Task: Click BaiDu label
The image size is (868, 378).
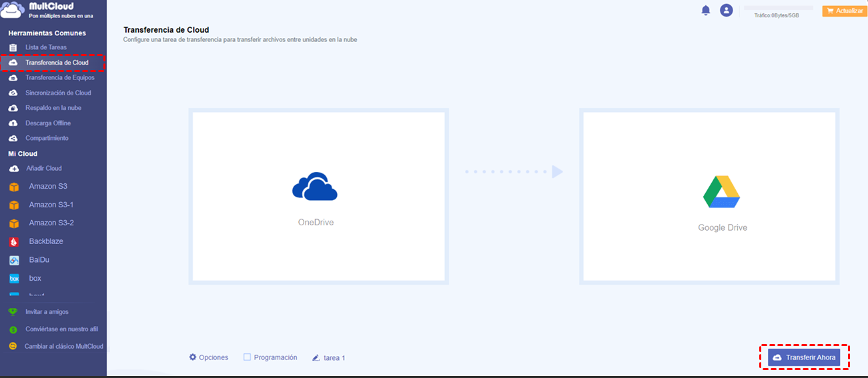Action: pos(39,260)
